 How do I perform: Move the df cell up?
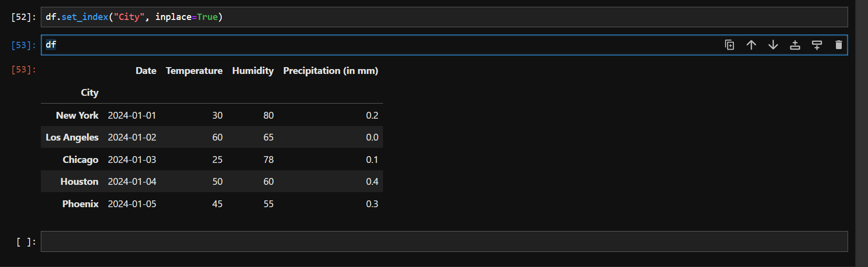tap(751, 45)
